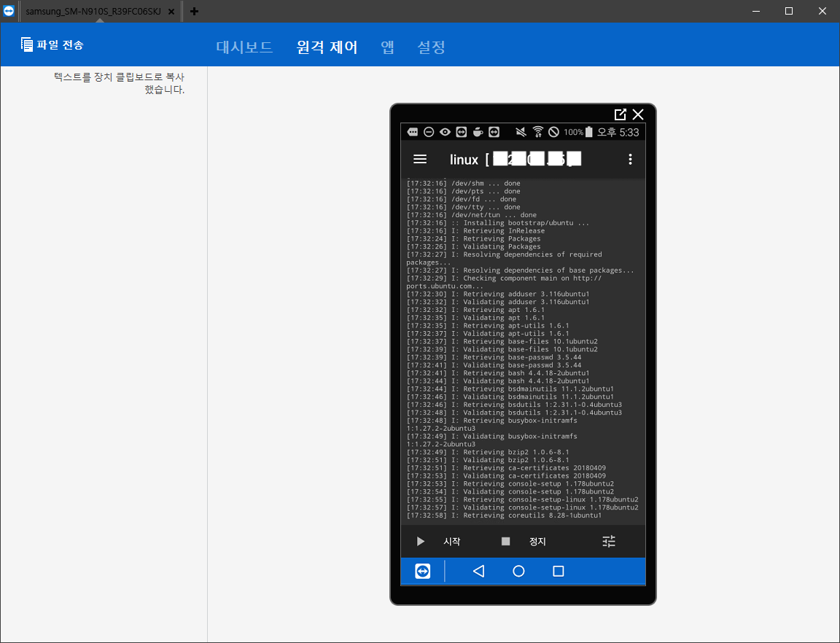Open the properties sliders icon
This screenshot has height=643, width=840.
pos(609,541)
